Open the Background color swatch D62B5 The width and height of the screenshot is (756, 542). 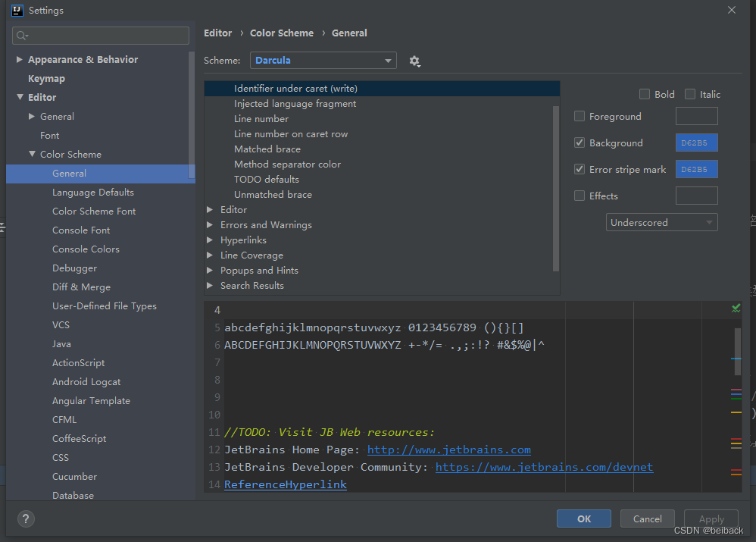pyautogui.click(x=696, y=143)
